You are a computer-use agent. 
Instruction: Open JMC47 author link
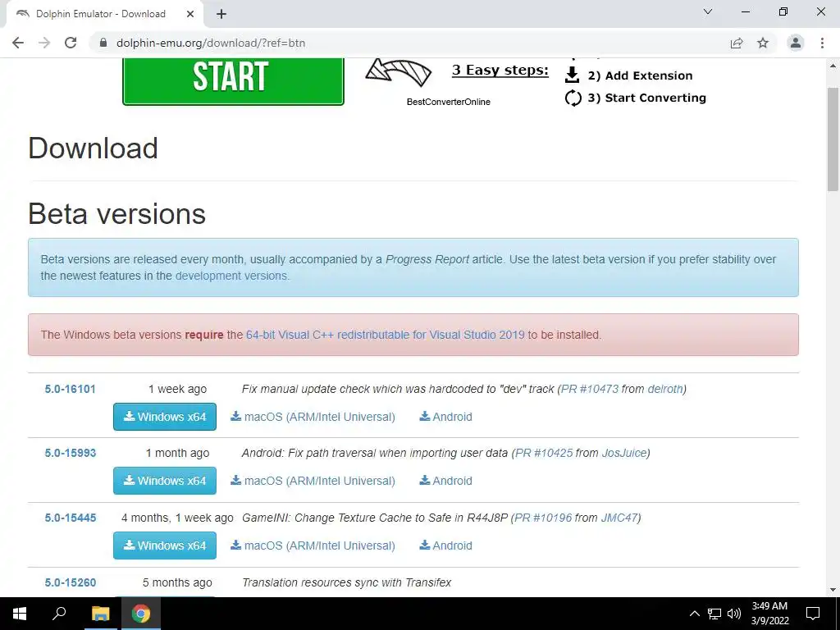619,518
